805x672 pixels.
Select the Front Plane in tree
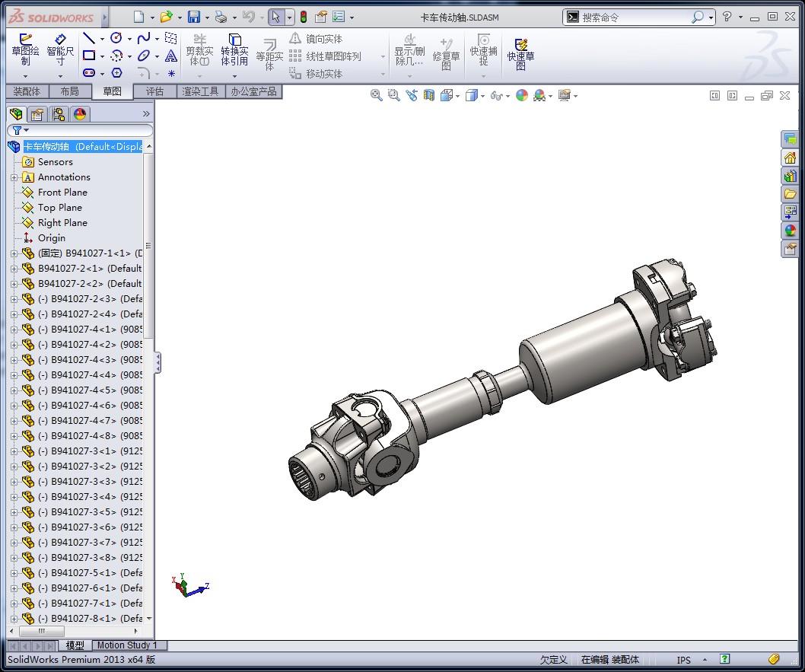pos(62,193)
